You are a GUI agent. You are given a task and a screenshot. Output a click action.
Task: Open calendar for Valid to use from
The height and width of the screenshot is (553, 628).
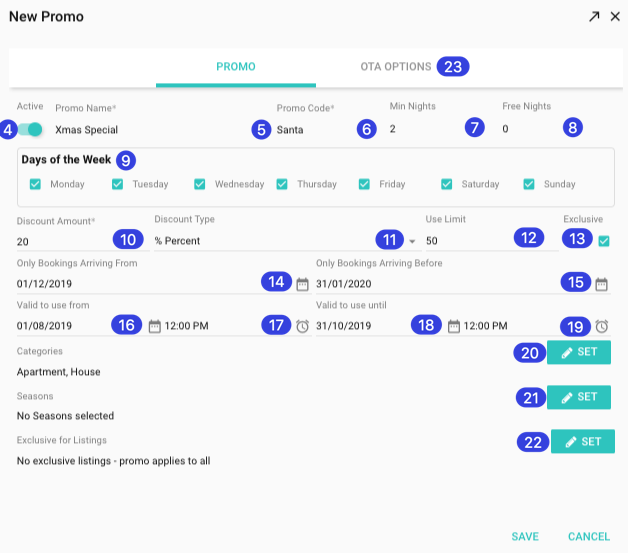[155, 326]
